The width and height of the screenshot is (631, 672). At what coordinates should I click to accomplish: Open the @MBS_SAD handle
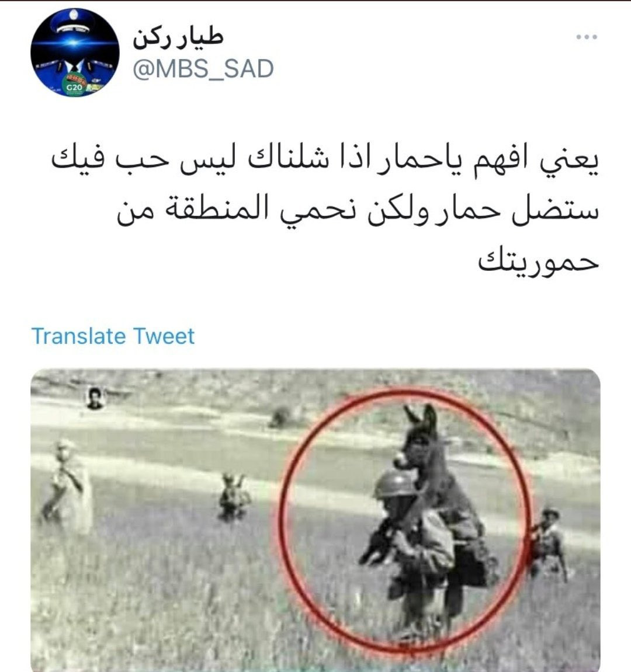click(203, 69)
